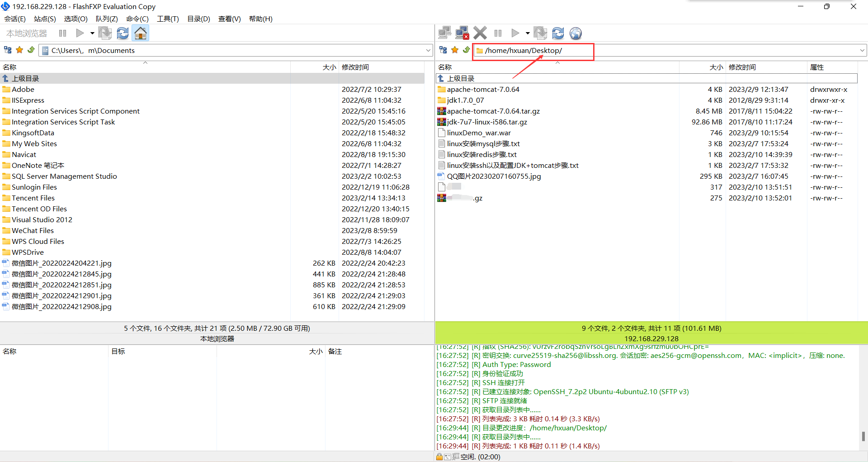The height and width of the screenshot is (462, 868).
Task: Click the remote pane pause icon
Action: (498, 33)
